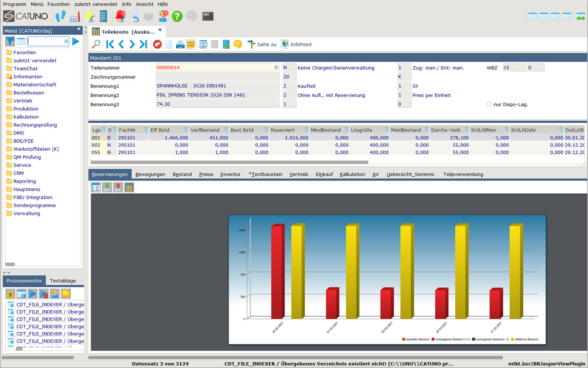588x368 pixels.
Task: Click the footprints icon in top toolbar
Action: click(x=60, y=16)
